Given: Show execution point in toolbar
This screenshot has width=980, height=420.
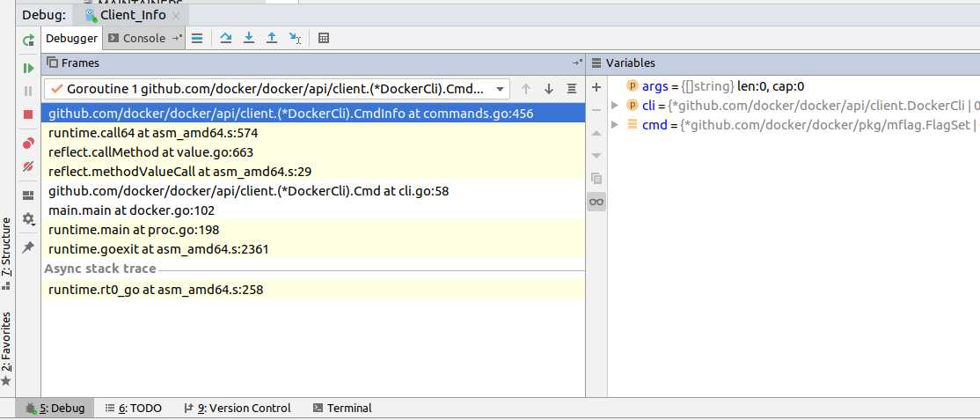Looking at the screenshot, I should 197,38.
